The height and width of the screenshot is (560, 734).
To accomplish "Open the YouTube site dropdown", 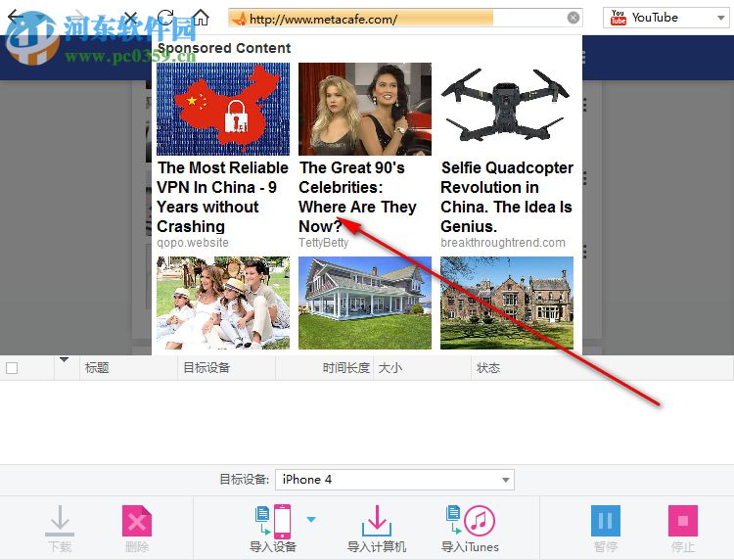I will [x=720, y=19].
